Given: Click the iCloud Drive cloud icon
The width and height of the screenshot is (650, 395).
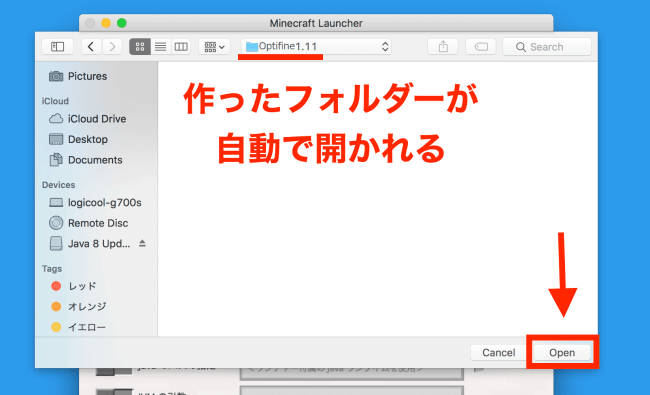Looking at the screenshot, I should click(56, 119).
